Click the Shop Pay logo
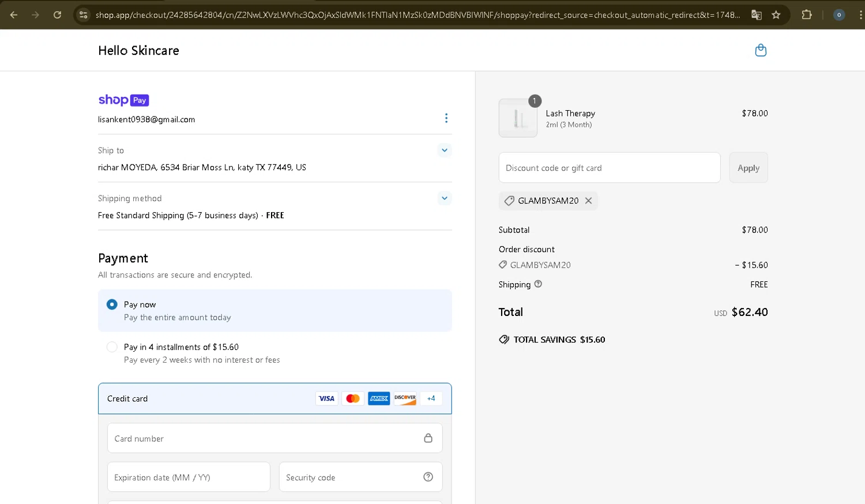865x504 pixels. coord(123,100)
